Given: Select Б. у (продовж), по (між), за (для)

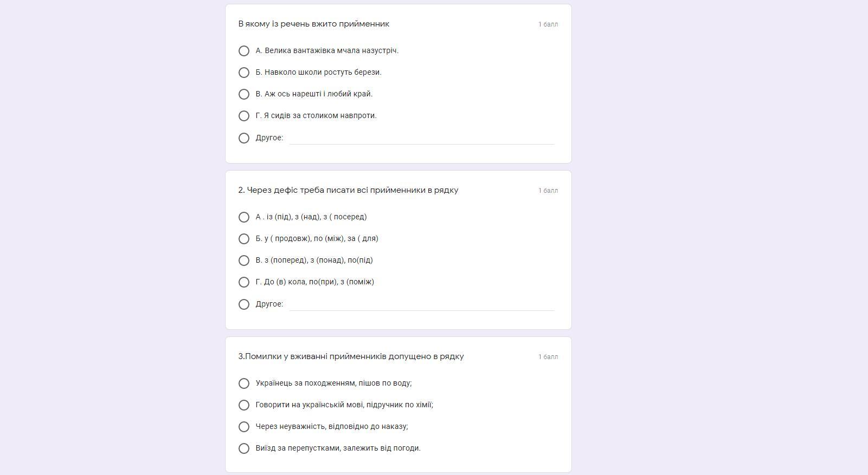Looking at the screenshot, I should click(x=244, y=239).
